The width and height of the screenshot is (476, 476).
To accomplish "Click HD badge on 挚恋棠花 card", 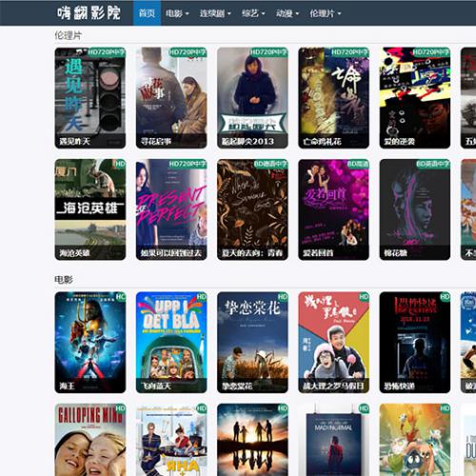I will [283, 297].
